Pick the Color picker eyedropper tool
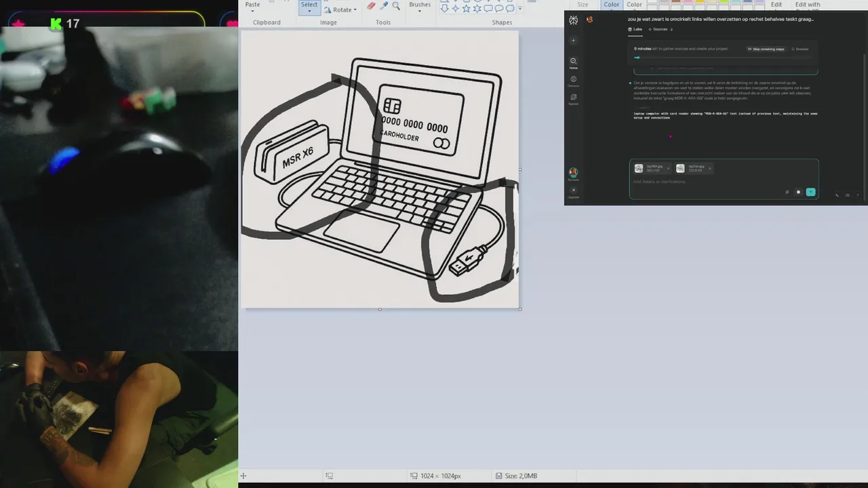Screen dimensions: 868x488 tap(384, 5)
